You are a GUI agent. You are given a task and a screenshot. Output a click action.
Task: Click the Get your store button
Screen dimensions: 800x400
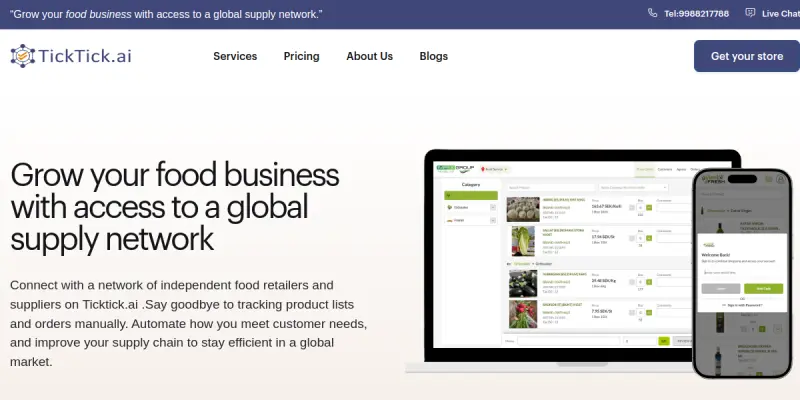point(746,56)
